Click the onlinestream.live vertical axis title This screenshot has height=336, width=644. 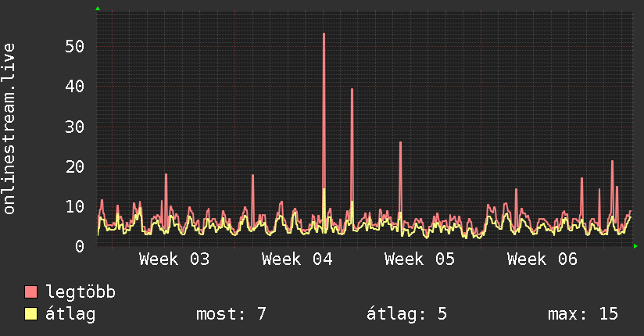coord(9,129)
